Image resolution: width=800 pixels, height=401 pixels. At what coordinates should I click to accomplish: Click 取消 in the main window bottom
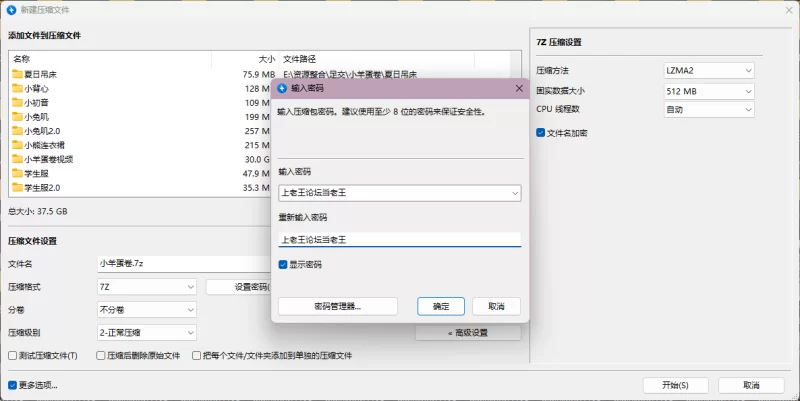coord(751,385)
